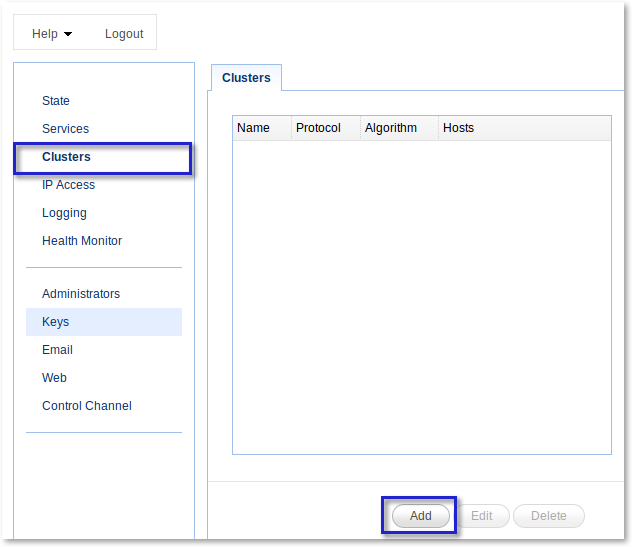Viewport: 632px width, 547px height.
Task: Click the Add cluster button
Action: tap(420, 516)
